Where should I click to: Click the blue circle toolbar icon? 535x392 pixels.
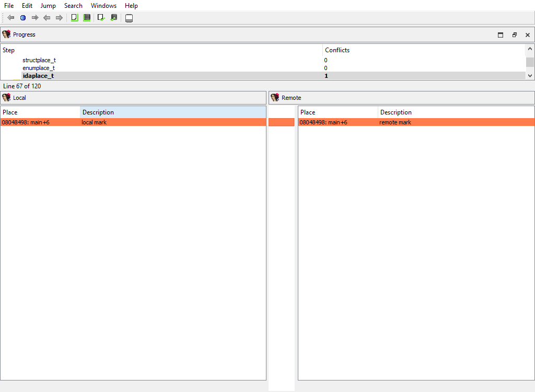(23, 18)
